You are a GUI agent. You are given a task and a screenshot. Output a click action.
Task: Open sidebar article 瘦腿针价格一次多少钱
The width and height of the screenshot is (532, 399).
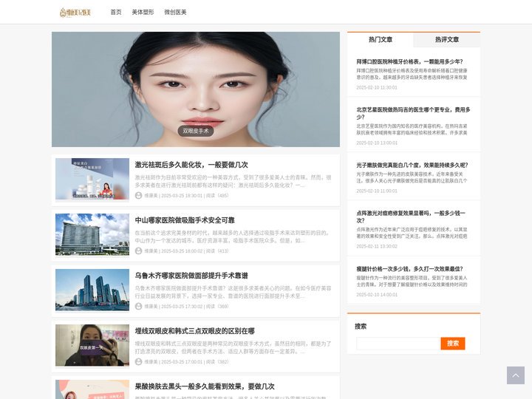coord(409,269)
